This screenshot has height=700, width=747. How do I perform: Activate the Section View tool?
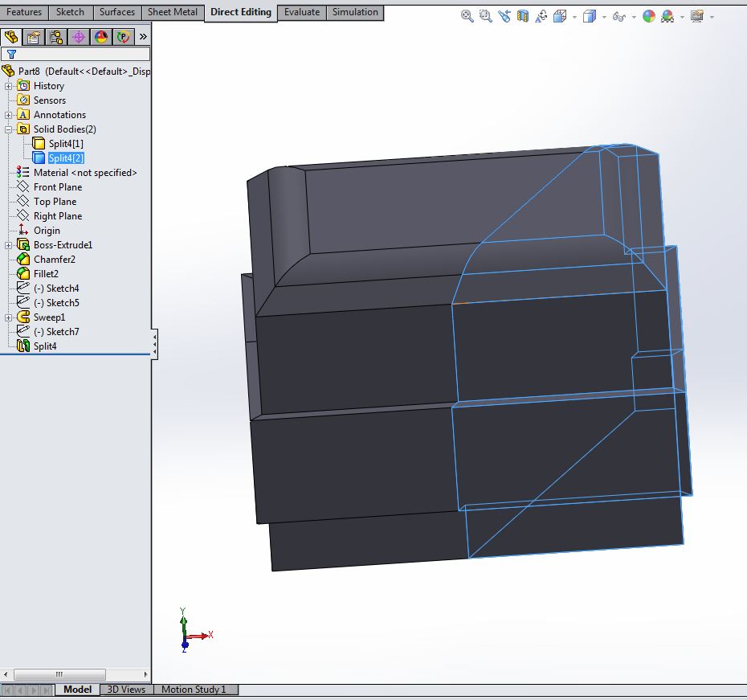tap(523, 16)
